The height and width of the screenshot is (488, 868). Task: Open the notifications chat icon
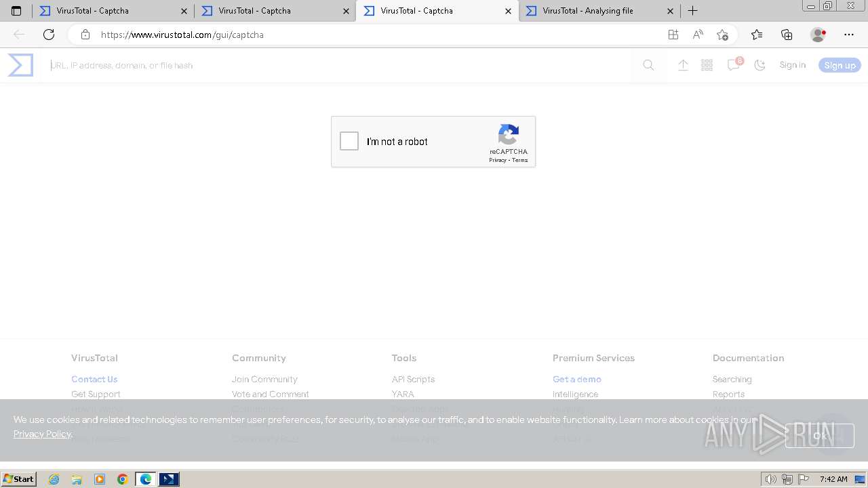[734, 64]
